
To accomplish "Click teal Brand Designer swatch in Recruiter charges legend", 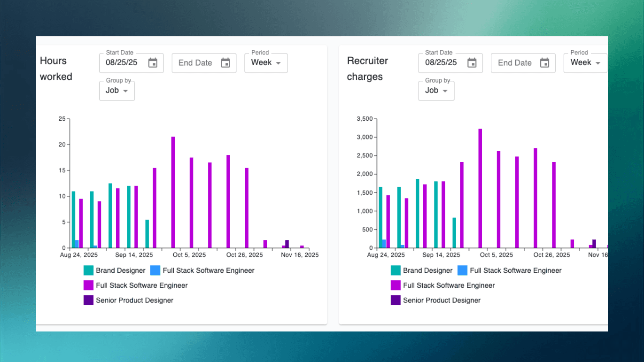I will click(x=396, y=270).
